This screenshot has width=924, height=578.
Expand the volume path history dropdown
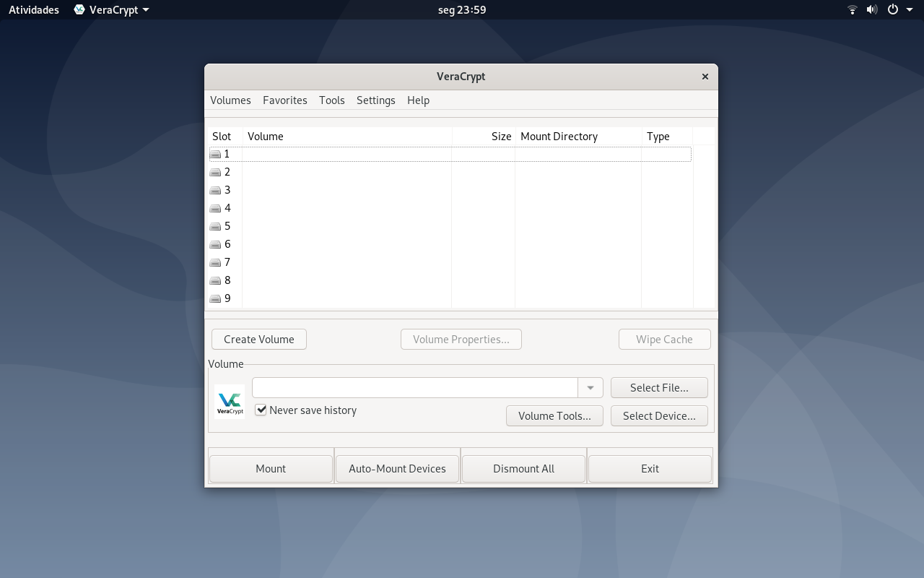coord(590,388)
